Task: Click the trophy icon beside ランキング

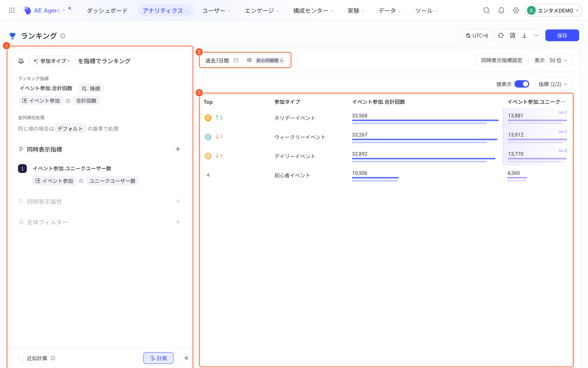Action: [x=12, y=36]
